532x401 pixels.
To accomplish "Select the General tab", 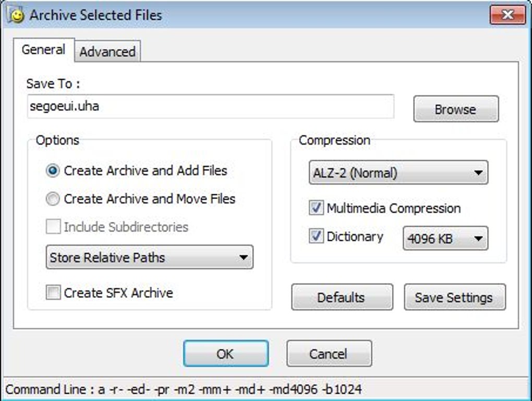I will (43, 50).
